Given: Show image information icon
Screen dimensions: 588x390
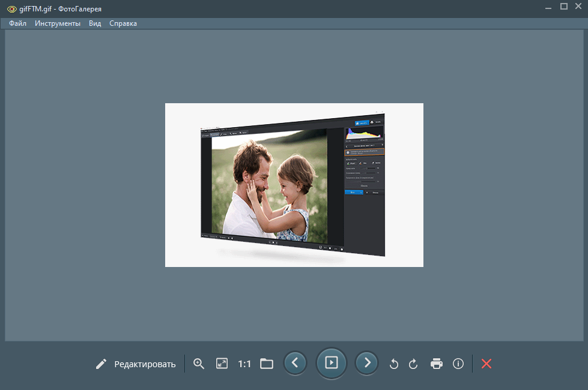Looking at the screenshot, I should (x=458, y=364).
